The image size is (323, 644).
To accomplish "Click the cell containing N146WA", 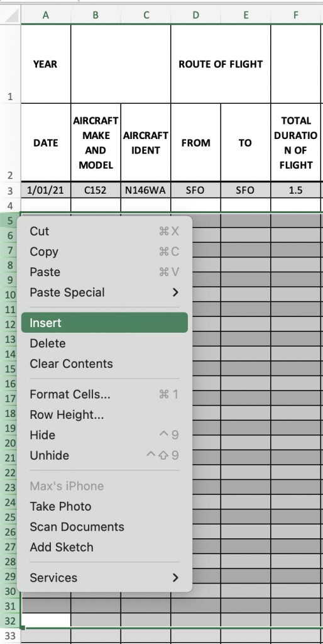I will click(x=146, y=191).
